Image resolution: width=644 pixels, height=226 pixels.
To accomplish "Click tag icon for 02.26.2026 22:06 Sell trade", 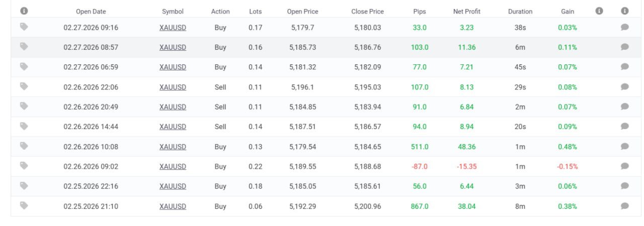I will [x=24, y=86].
